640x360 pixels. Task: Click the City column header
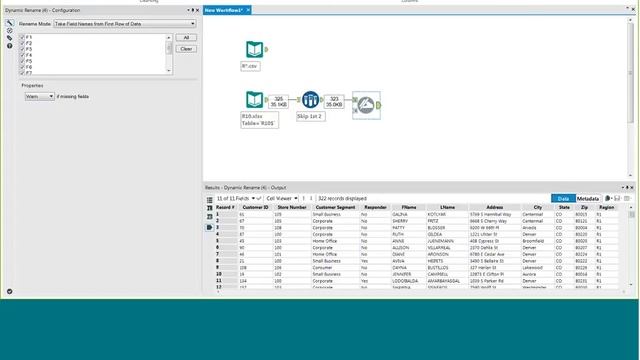(538, 207)
